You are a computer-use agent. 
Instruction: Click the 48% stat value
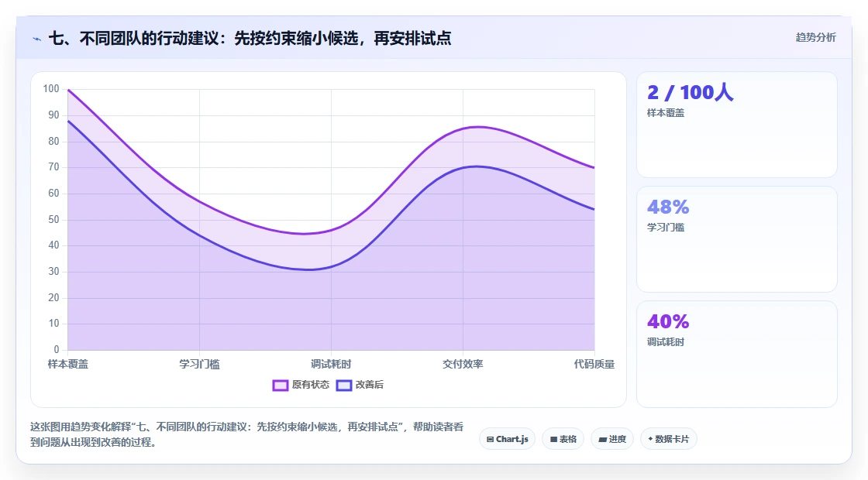pos(668,207)
